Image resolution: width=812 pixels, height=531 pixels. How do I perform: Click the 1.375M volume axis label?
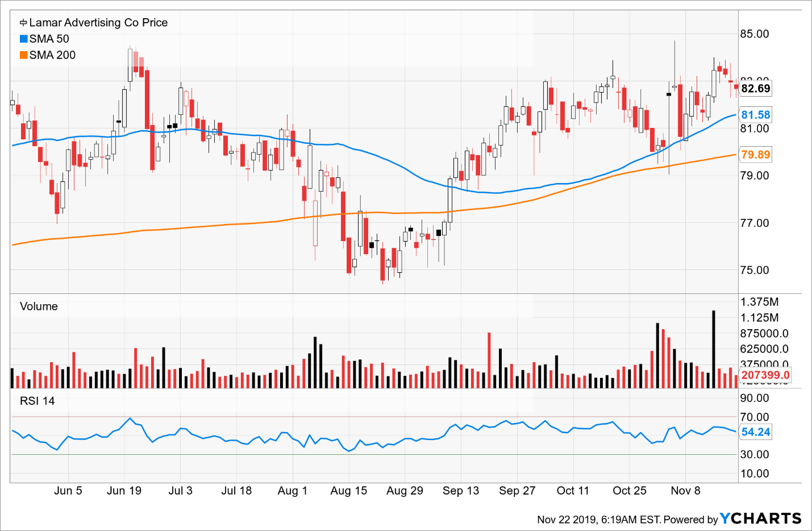point(759,302)
